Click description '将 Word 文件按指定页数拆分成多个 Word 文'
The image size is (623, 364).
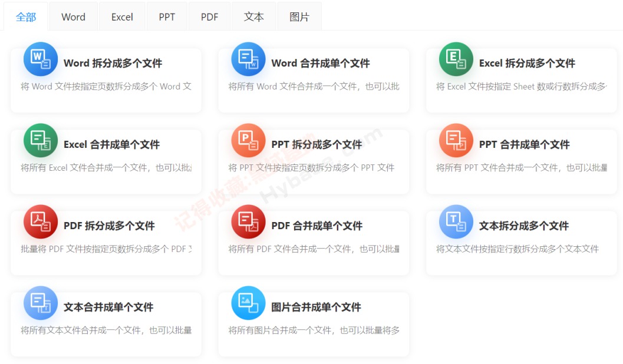click(x=106, y=87)
